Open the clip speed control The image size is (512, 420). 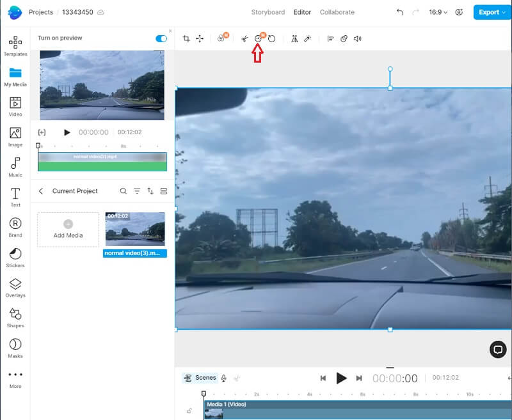pyautogui.click(x=258, y=38)
